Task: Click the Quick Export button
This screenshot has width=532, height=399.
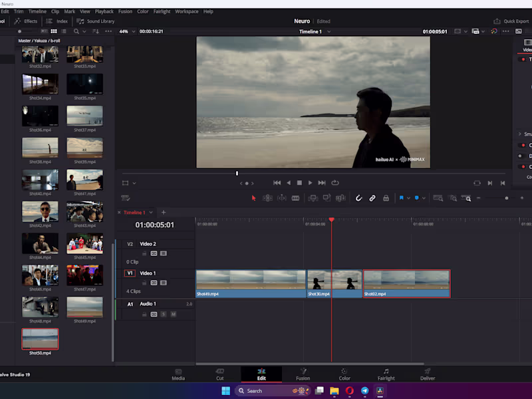Action: click(x=511, y=21)
